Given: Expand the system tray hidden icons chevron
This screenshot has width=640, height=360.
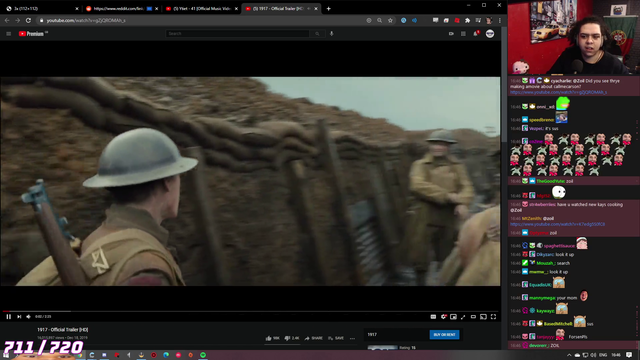Looking at the screenshot, I should (x=569, y=355).
